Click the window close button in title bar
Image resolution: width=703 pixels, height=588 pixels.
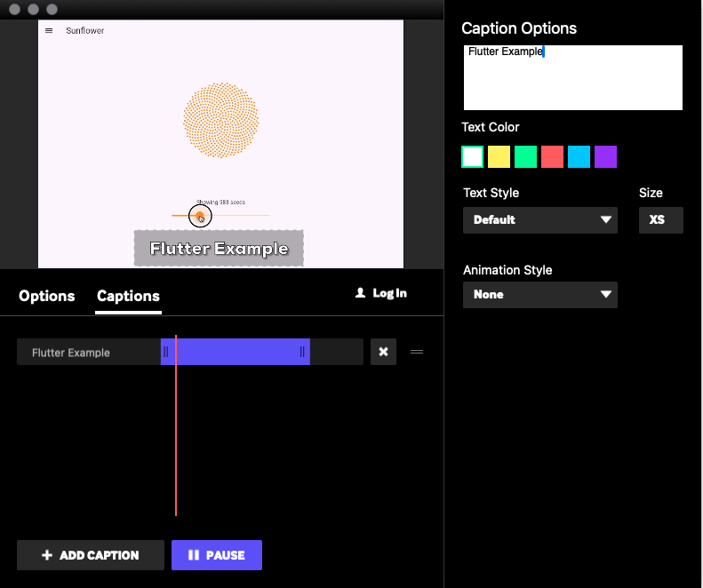tap(15, 9)
